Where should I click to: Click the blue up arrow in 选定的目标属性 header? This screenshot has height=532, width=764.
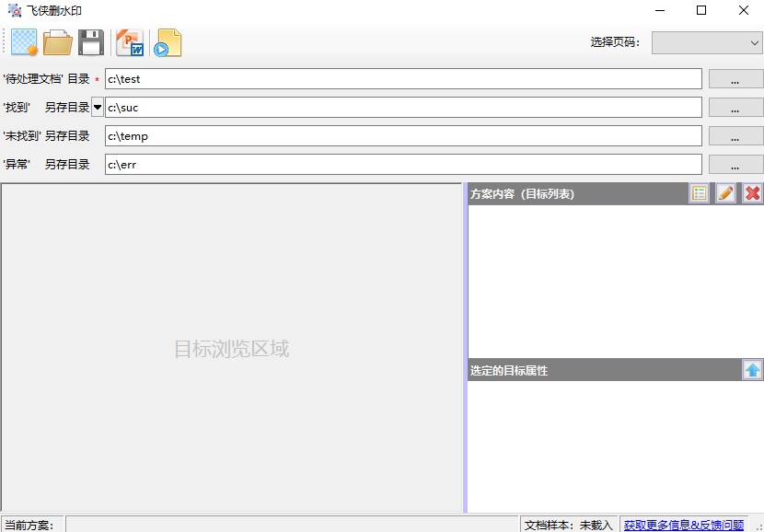click(752, 370)
